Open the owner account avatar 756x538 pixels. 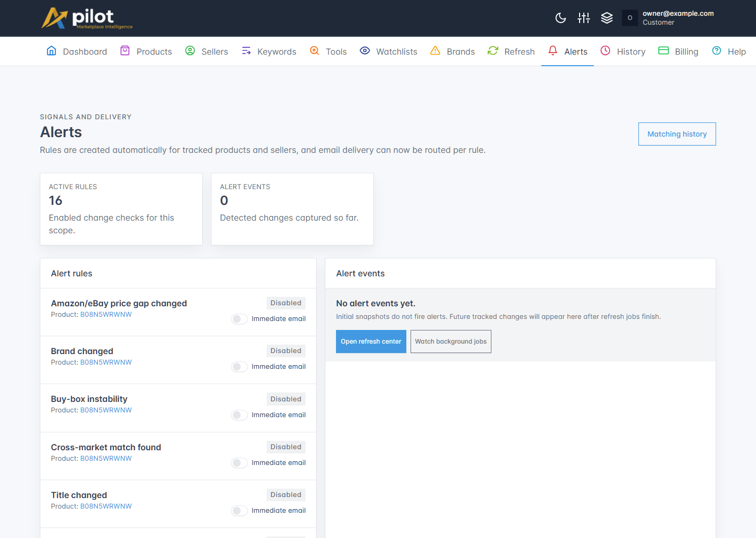tap(630, 18)
